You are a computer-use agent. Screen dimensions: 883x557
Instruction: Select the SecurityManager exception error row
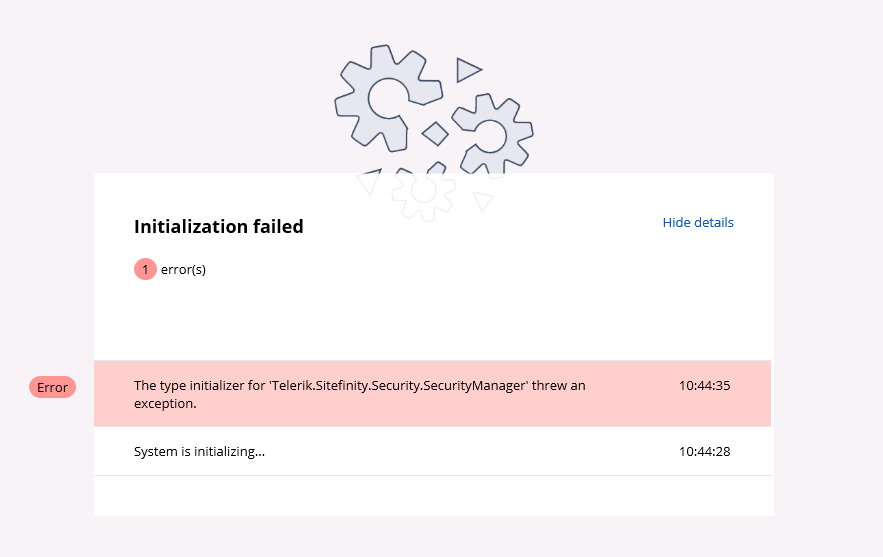click(432, 394)
